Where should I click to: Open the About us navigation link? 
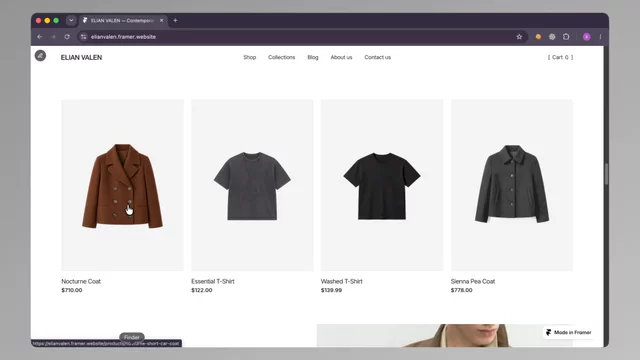point(341,57)
